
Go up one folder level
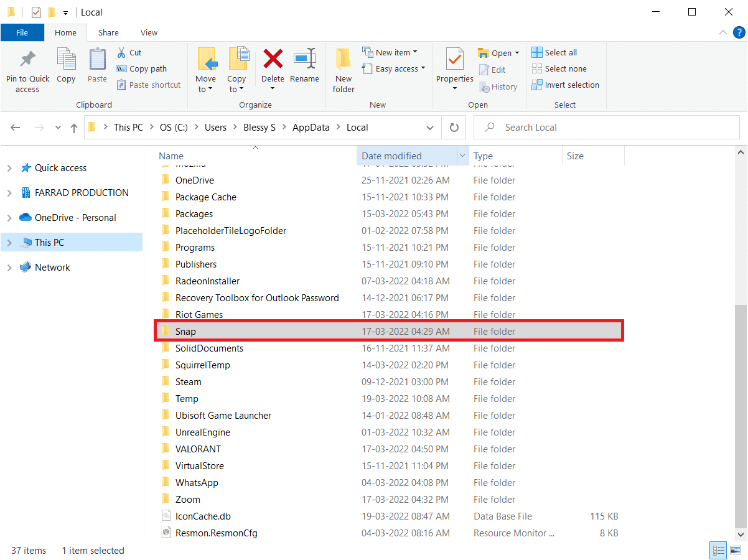[x=74, y=128]
